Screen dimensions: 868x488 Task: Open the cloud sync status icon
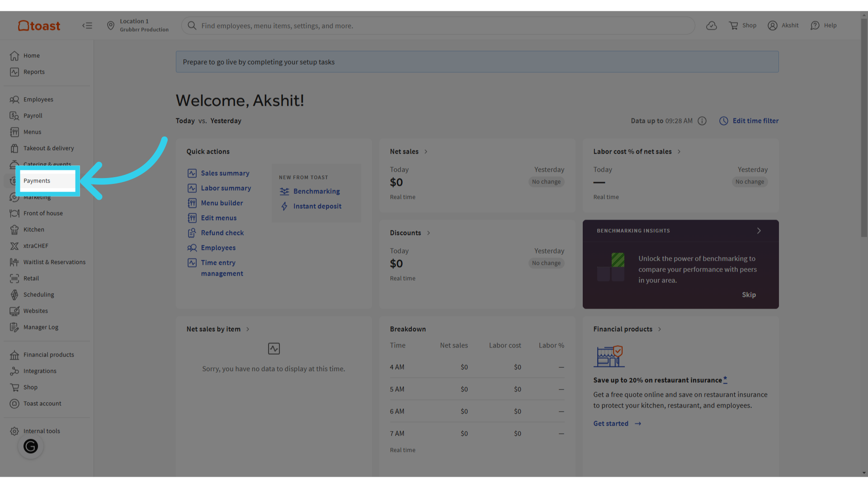(712, 26)
